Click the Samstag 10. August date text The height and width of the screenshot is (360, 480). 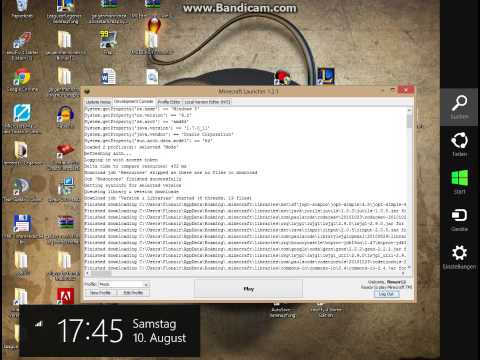coord(159,331)
